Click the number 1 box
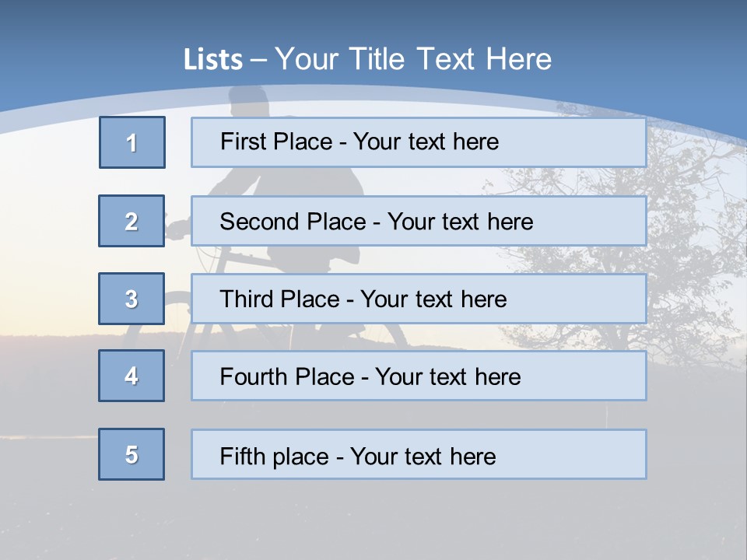The height and width of the screenshot is (560, 747). pyautogui.click(x=132, y=142)
